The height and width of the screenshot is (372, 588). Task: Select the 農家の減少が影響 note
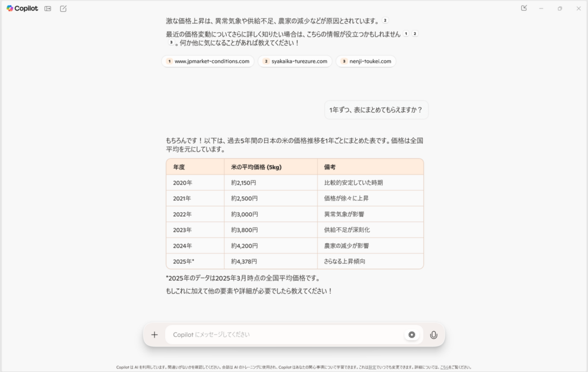click(x=370, y=246)
